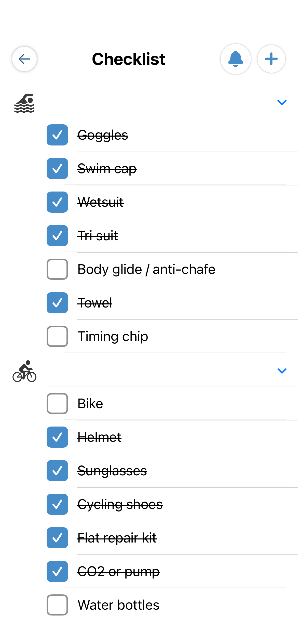Add a new item with the plus icon
The height and width of the screenshot is (644, 298).
271,59
